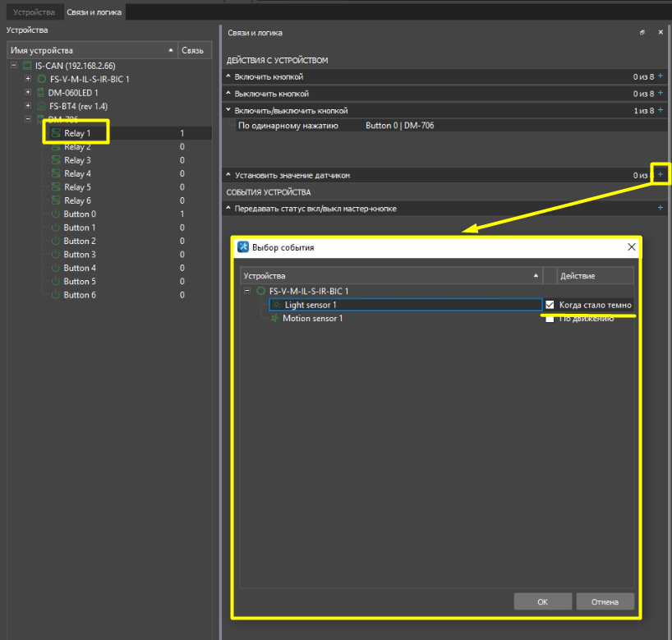This screenshot has height=640, width=672.
Task: Switch to the Устройства tab
Action: point(34,12)
